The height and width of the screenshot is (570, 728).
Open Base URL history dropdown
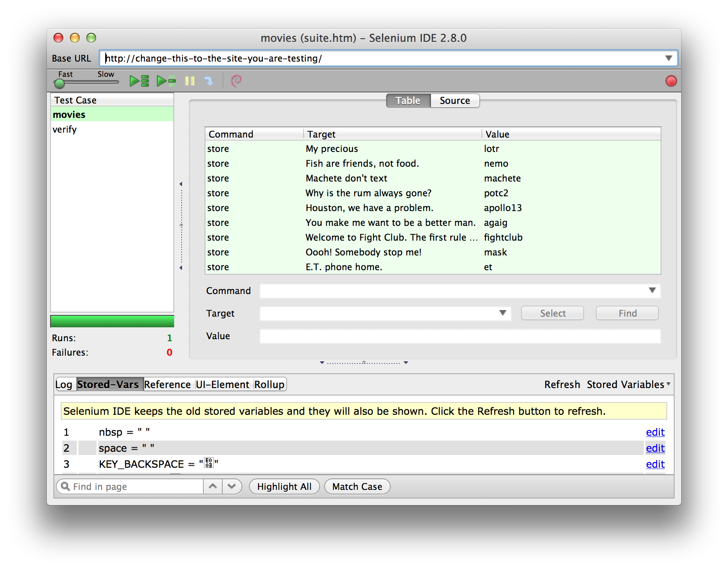668,58
